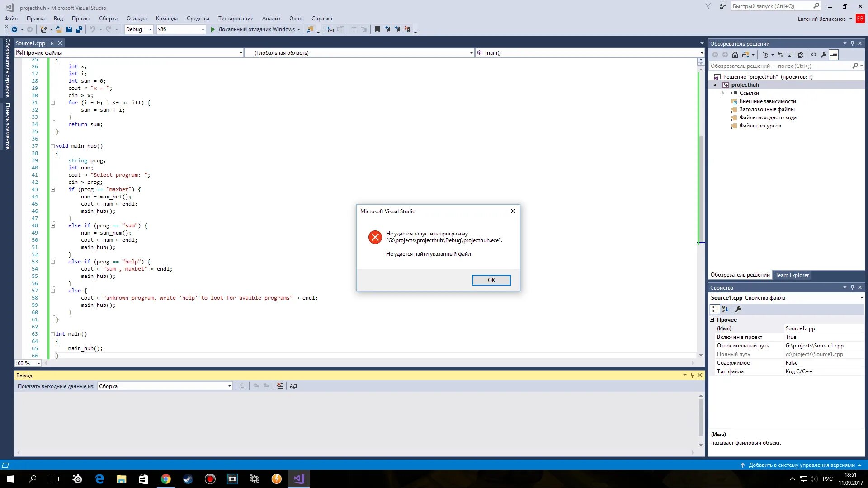The width and height of the screenshot is (868, 488).
Task: Click the find in files icon
Action: [310, 29]
